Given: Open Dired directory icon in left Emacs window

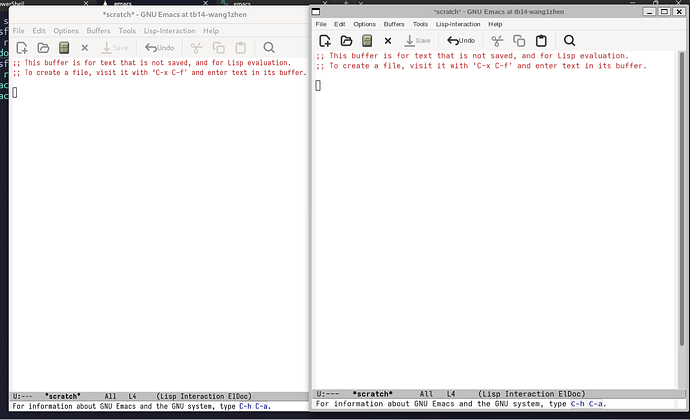Looking at the screenshot, I should [x=64, y=48].
